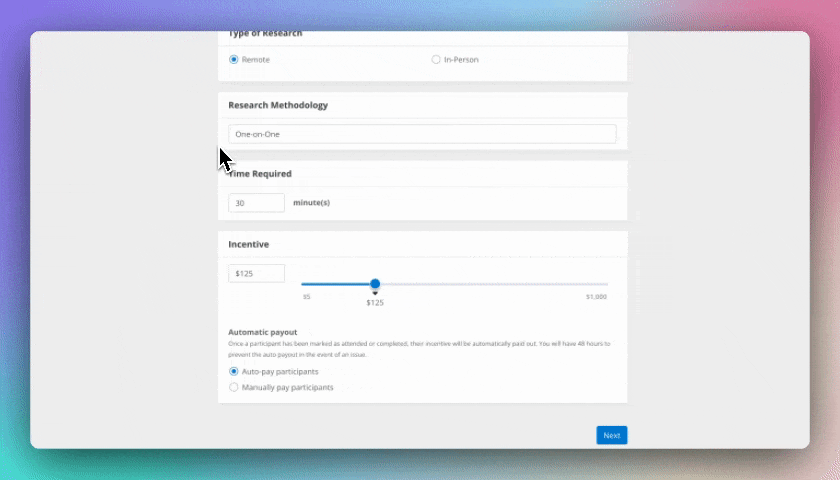Click the Time Required minutes field

(x=256, y=203)
